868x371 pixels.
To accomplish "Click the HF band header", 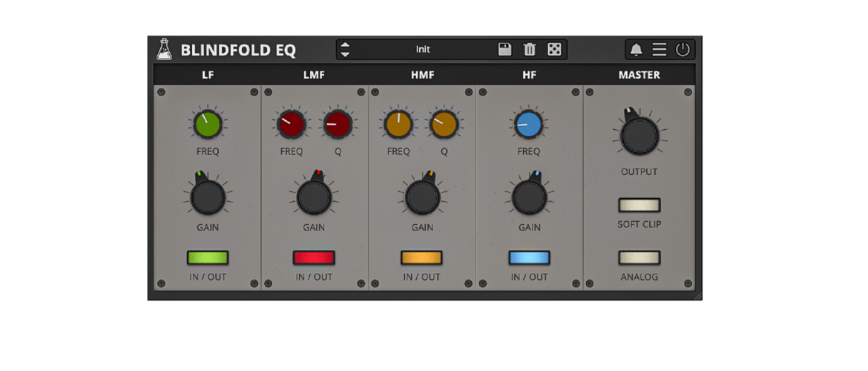I will 529,75.
